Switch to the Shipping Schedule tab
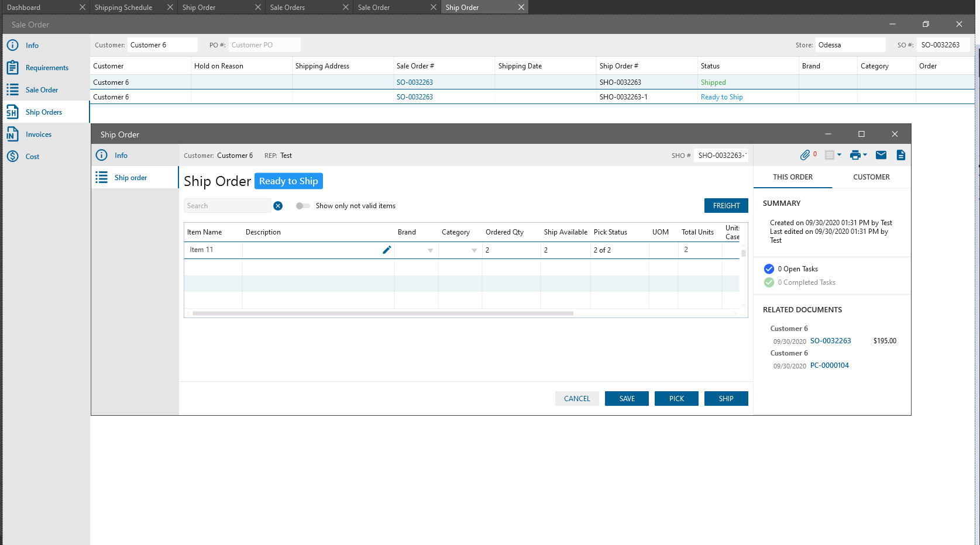Viewport: 980px width, 545px height. point(123,8)
